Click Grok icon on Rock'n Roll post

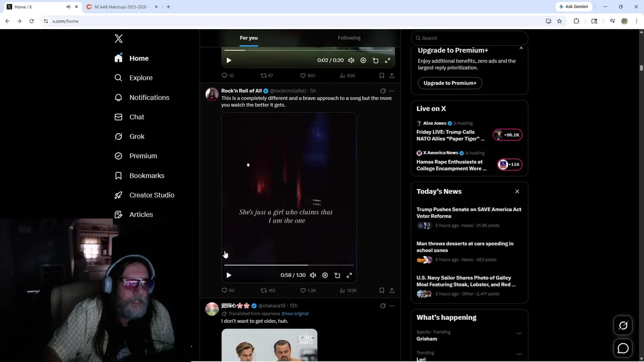point(383,91)
